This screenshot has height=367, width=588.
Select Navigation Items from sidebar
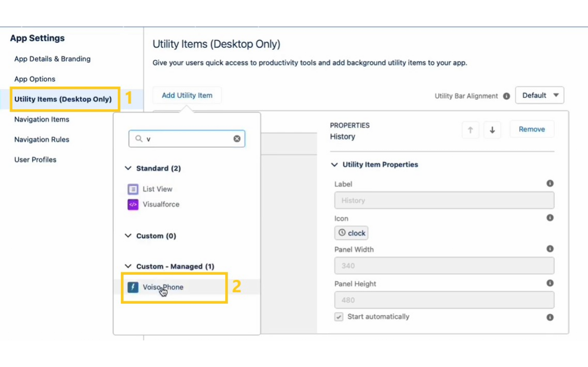pos(41,119)
